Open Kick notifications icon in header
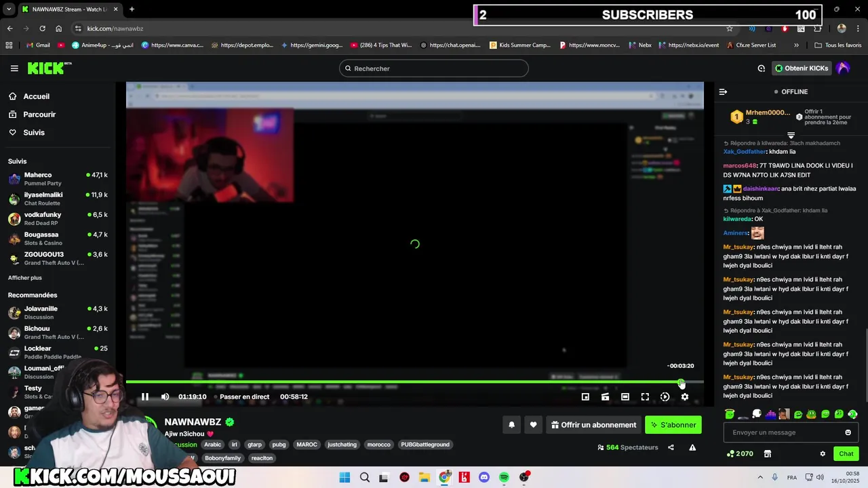868x488 pixels. [x=761, y=68]
